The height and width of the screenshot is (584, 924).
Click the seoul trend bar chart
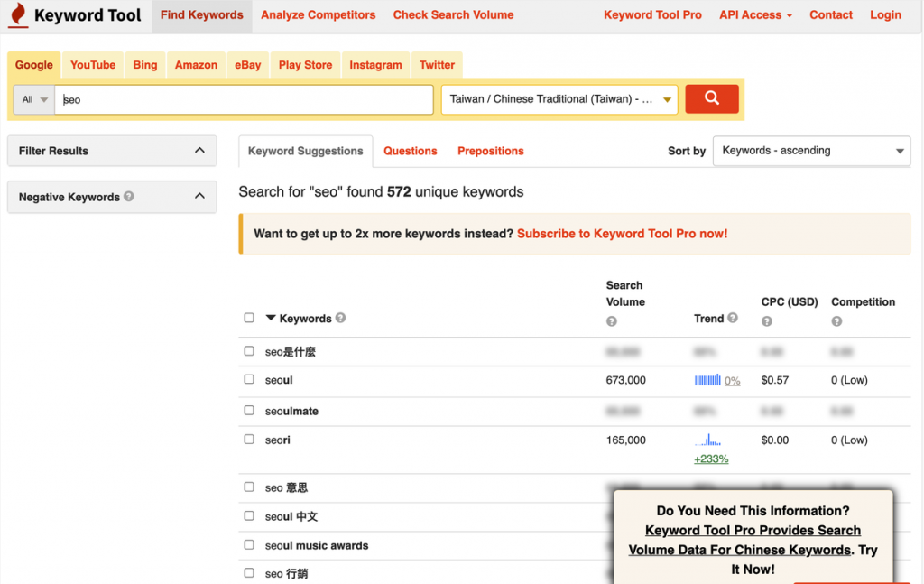[707, 380]
